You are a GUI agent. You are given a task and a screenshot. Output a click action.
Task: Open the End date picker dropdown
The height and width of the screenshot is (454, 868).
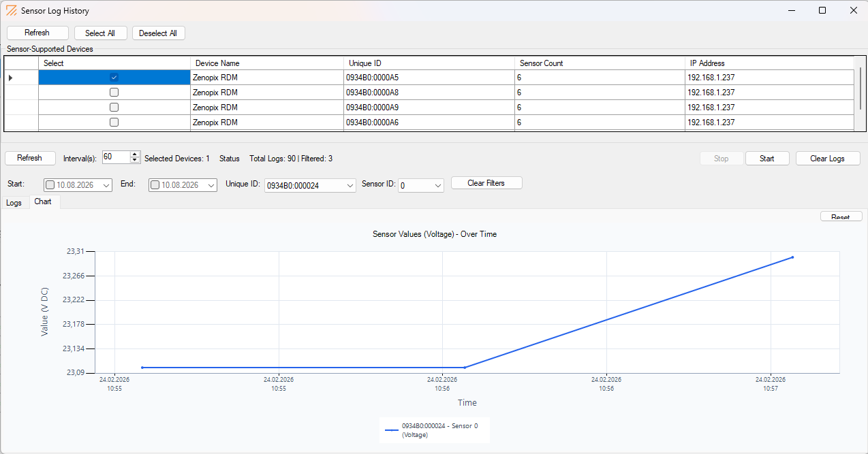click(211, 185)
